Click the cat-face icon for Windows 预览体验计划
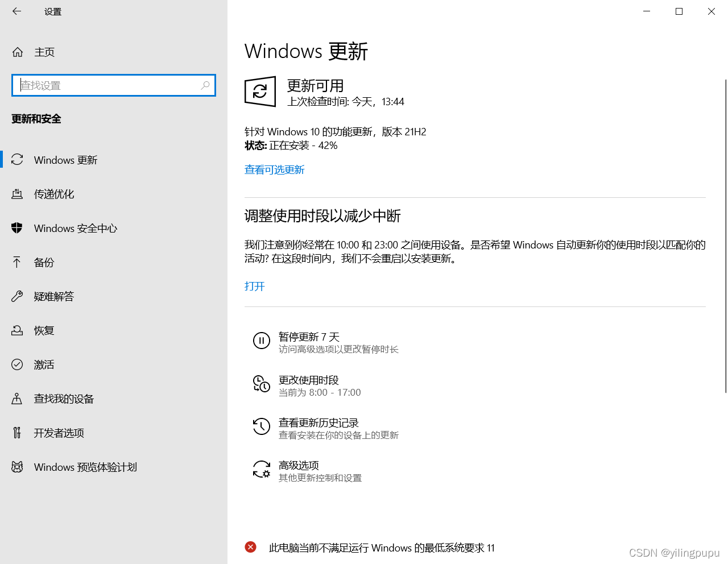This screenshot has height=564, width=728. 17,467
